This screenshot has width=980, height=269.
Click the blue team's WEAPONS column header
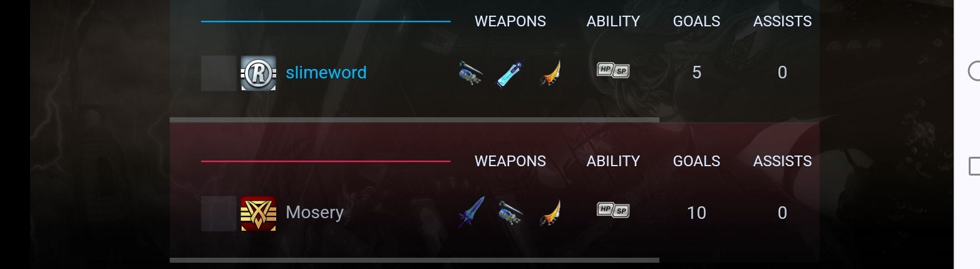click(510, 21)
